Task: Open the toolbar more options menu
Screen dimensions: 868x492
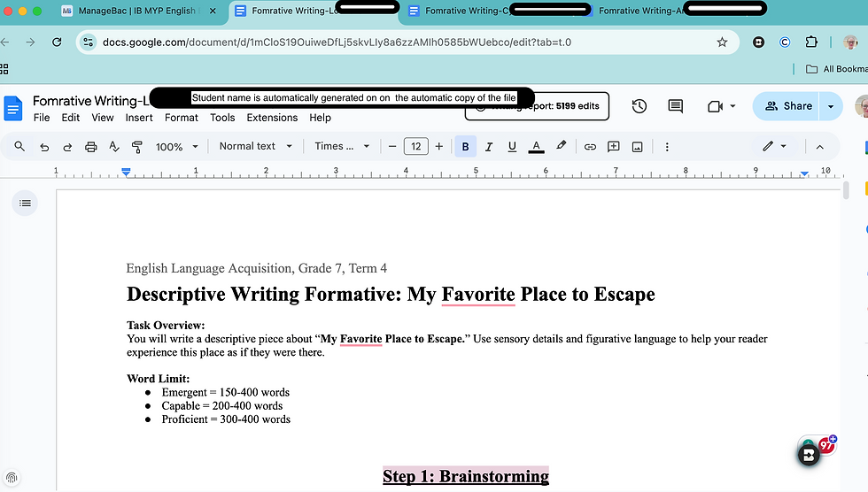Action: 666,147
